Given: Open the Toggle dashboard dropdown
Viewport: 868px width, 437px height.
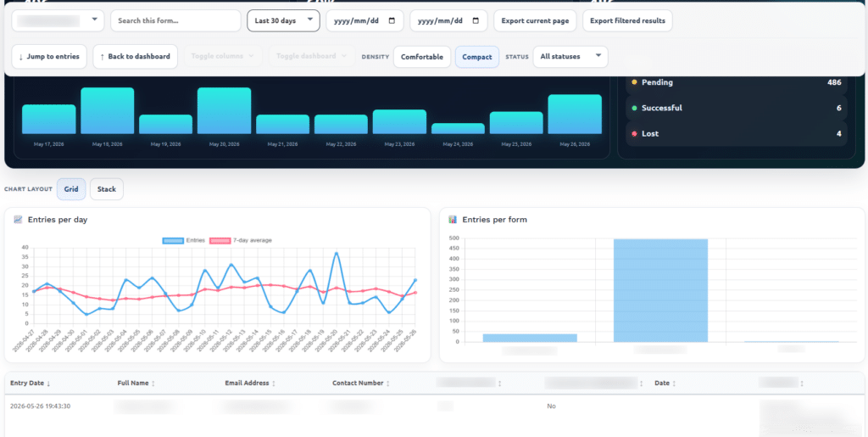Looking at the screenshot, I should (312, 56).
